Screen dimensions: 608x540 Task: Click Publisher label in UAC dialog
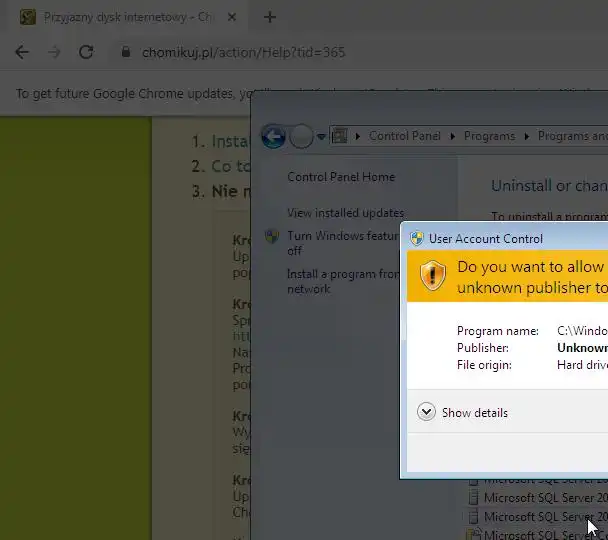(483, 348)
